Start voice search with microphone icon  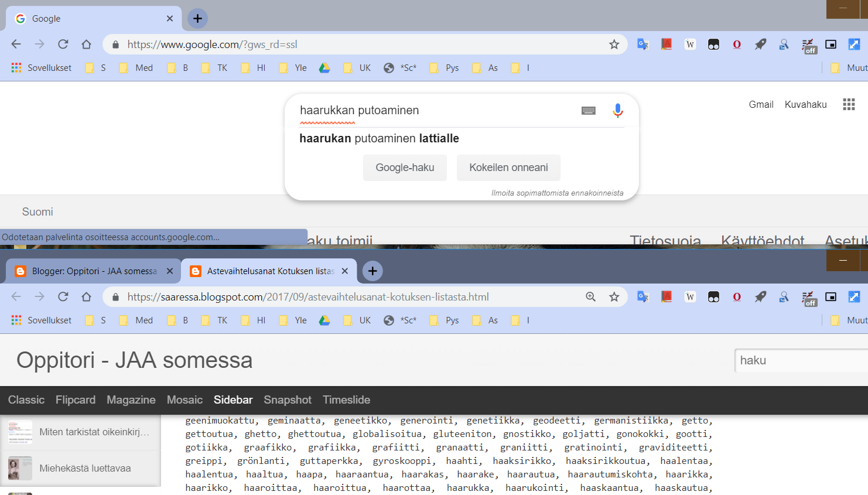[617, 110]
